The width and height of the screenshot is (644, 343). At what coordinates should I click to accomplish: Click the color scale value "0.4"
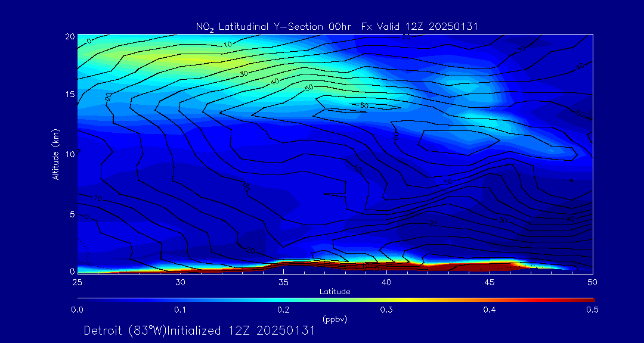point(490,310)
